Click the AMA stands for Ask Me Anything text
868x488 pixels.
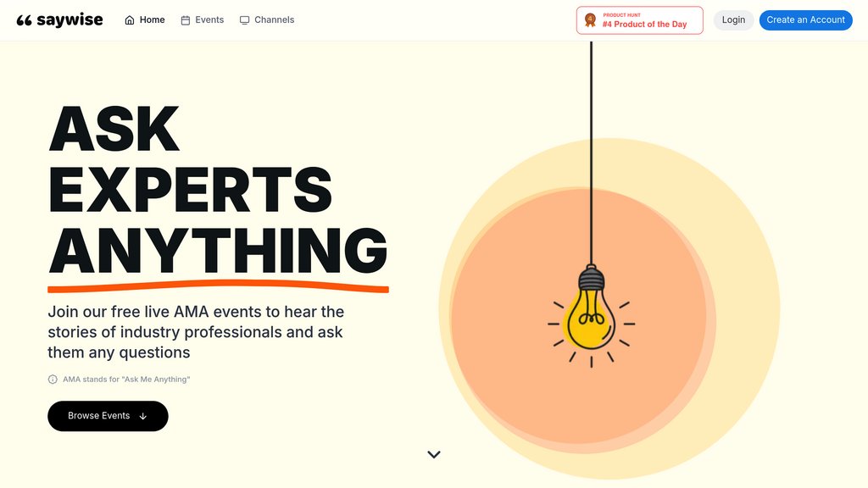click(x=126, y=379)
